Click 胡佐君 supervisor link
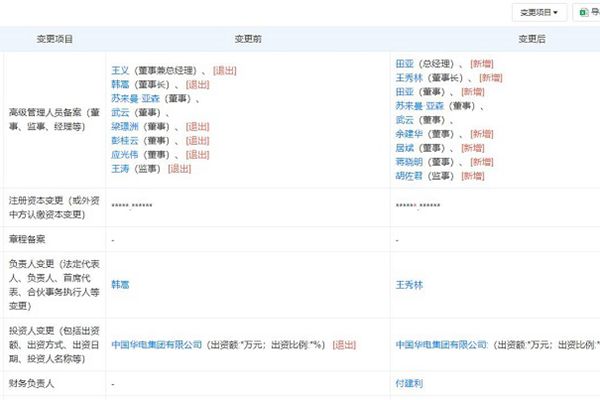This screenshot has width=600, height=400. tap(411, 175)
